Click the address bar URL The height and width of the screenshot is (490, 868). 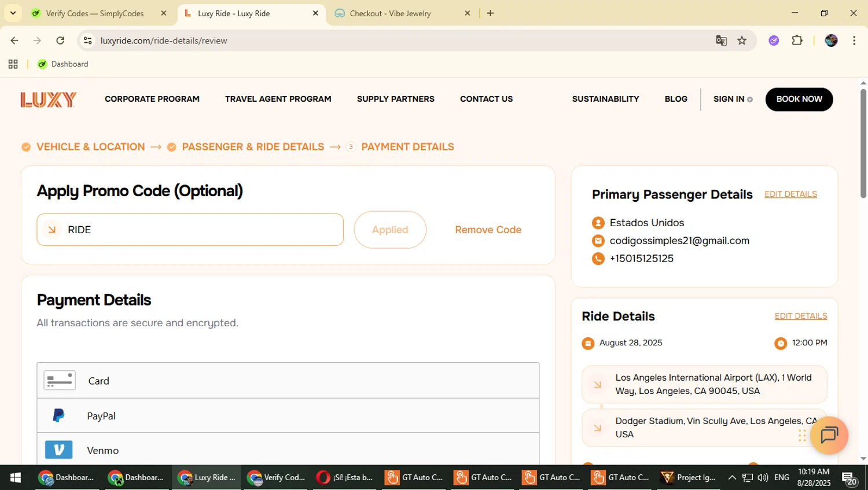[x=164, y=40]
